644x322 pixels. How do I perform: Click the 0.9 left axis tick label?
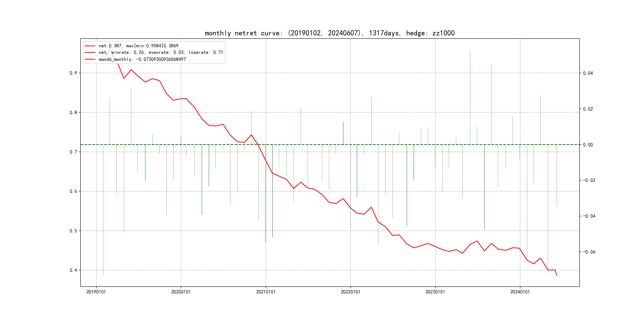pyautogui.click(x=73, y=73)
